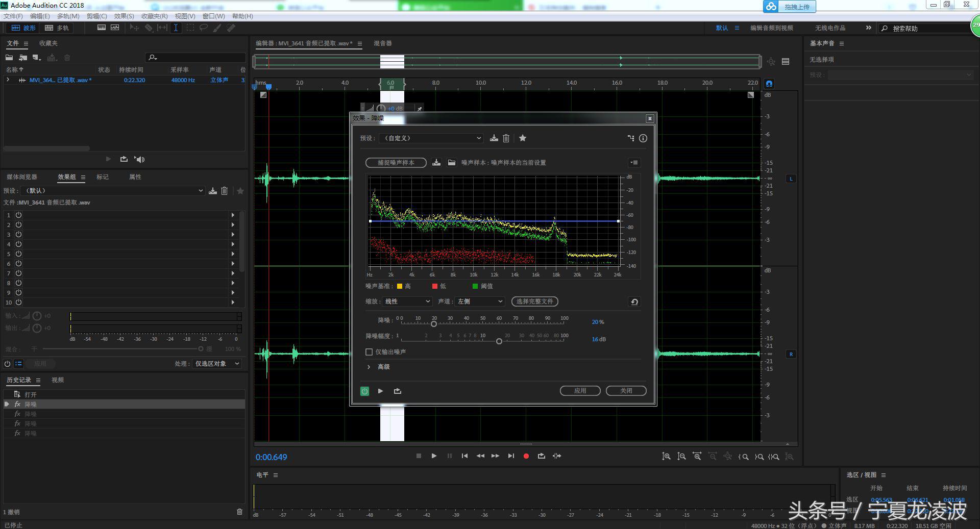The image size is (980, 529).
Task: Open the 效果(S) menu
Action: click(124, 16)
